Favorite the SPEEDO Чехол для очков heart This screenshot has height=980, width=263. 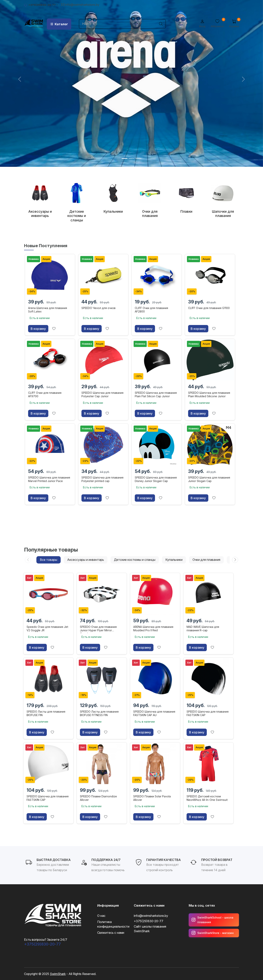(107, 329)
